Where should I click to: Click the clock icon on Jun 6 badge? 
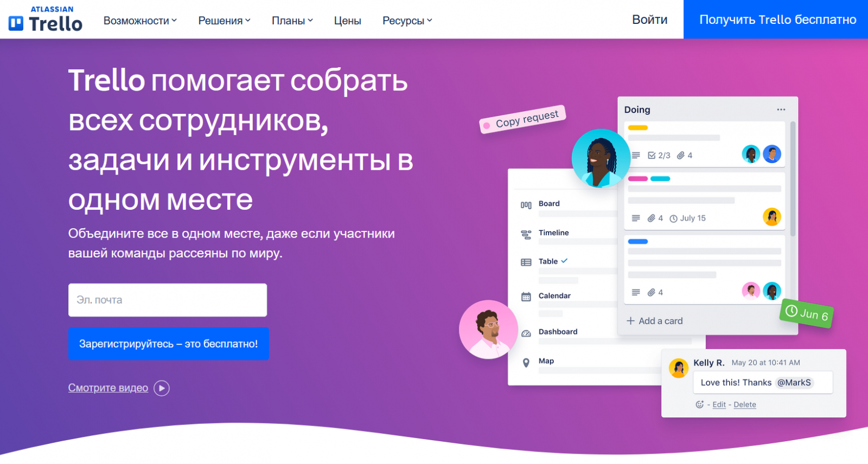[x=792, y=311]
